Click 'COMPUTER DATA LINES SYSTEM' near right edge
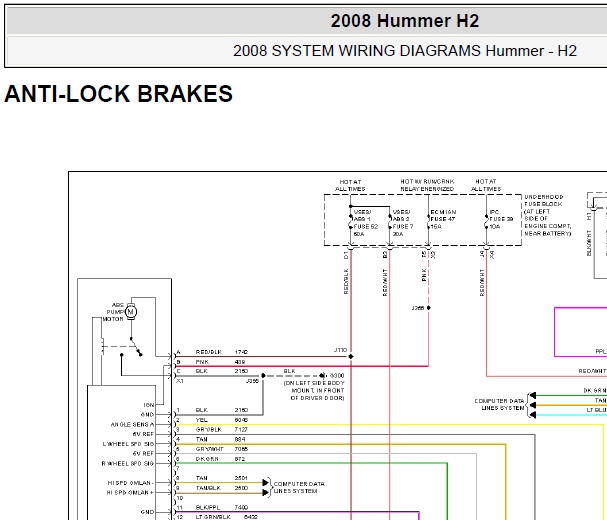Screen dimensions: 607x520 pos(499,404)
